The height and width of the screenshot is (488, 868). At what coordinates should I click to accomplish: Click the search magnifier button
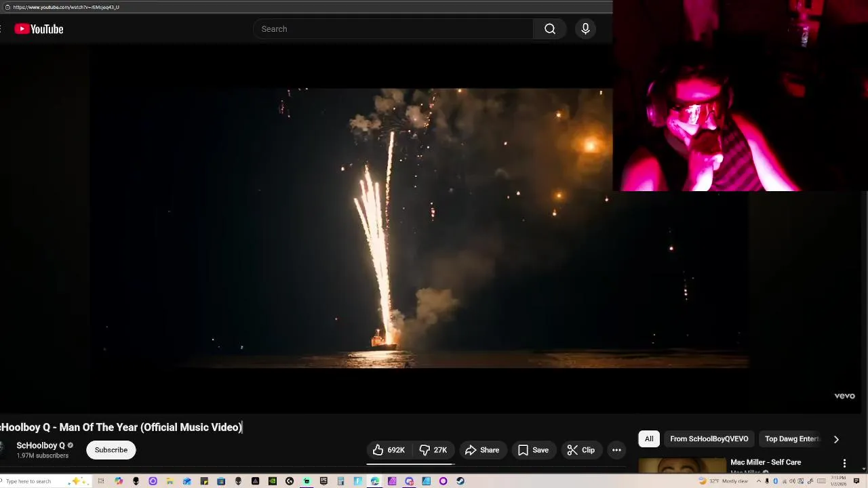tap(550, 29)
